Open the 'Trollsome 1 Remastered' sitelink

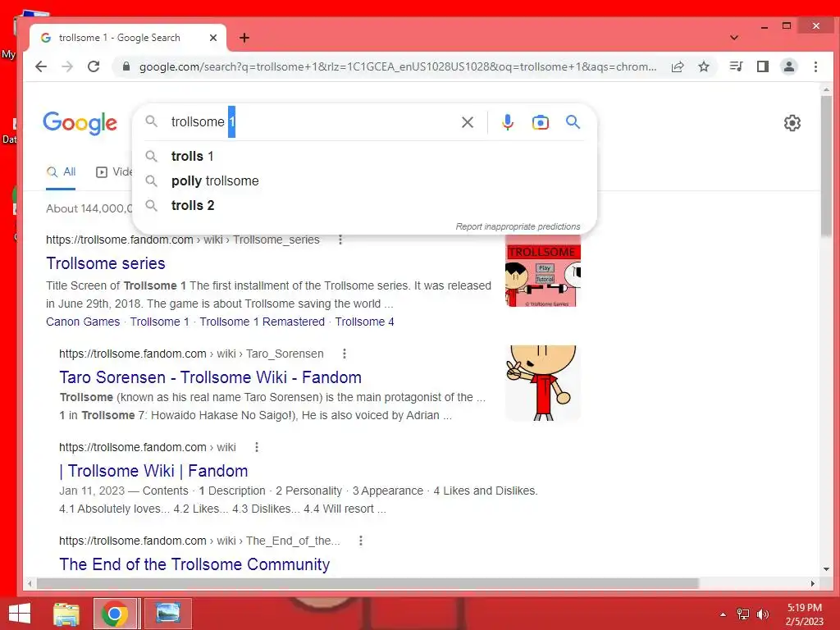[262, 322]
